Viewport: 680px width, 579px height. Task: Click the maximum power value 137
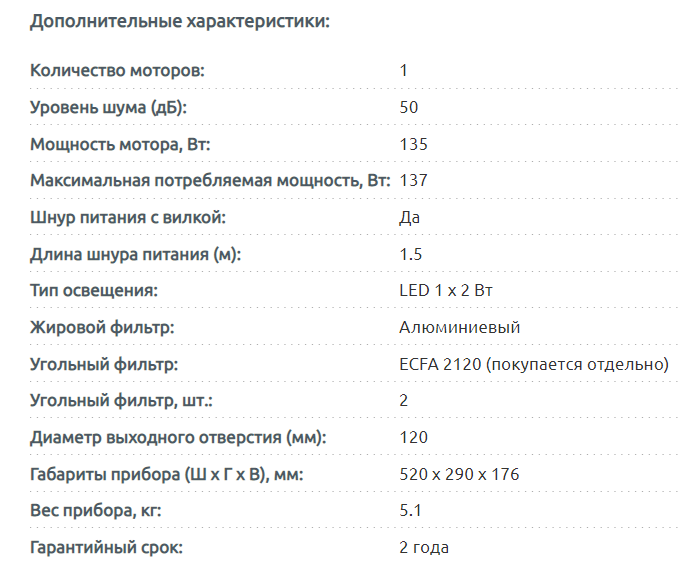pyautogui.click(x=413, y=181)
